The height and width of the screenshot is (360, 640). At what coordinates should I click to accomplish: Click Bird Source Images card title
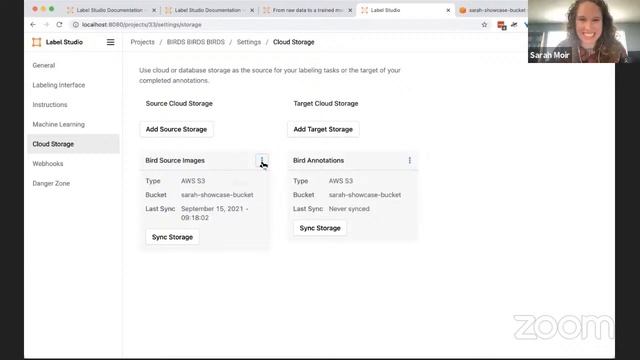(175, 160)
